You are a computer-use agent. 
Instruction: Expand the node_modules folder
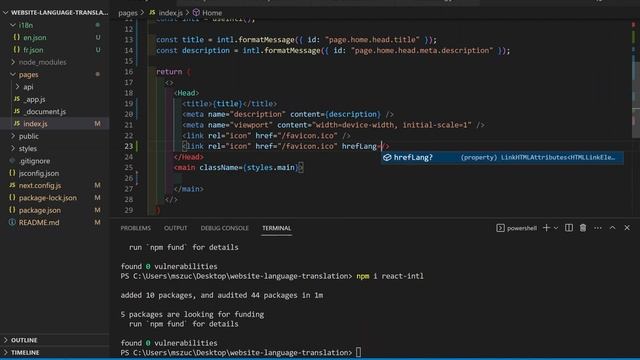coord(13,62)
